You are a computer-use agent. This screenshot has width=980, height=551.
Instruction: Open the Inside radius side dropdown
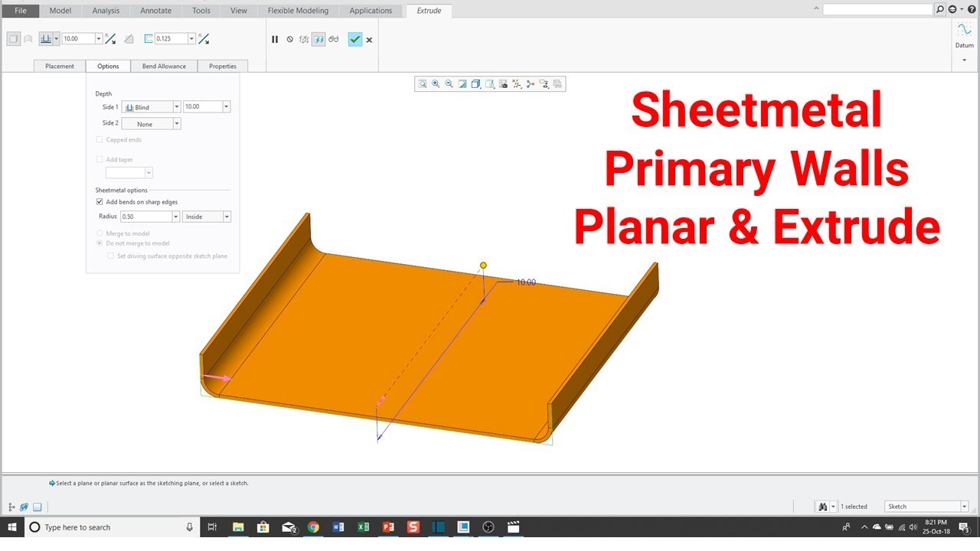tap(227, 217)
